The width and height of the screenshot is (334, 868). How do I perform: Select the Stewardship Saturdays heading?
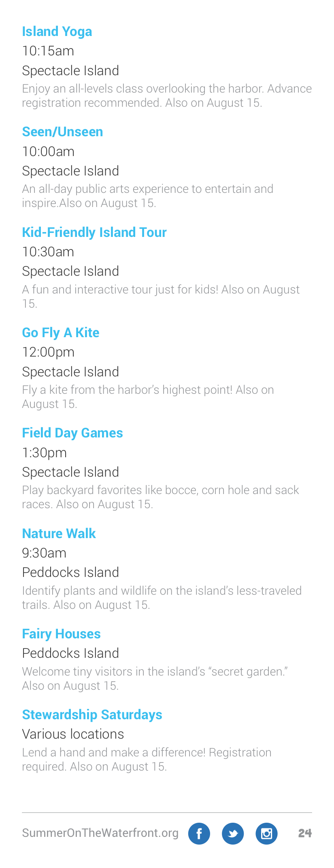click(92, 714)
